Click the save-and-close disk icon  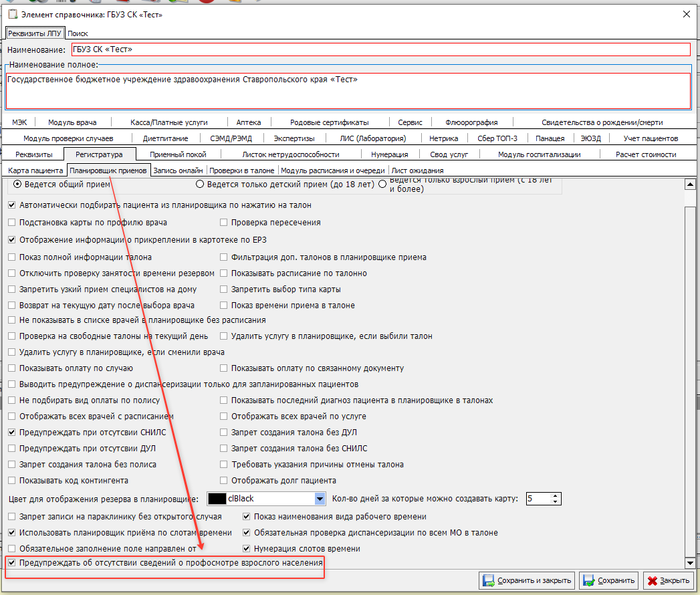[489, 580]
